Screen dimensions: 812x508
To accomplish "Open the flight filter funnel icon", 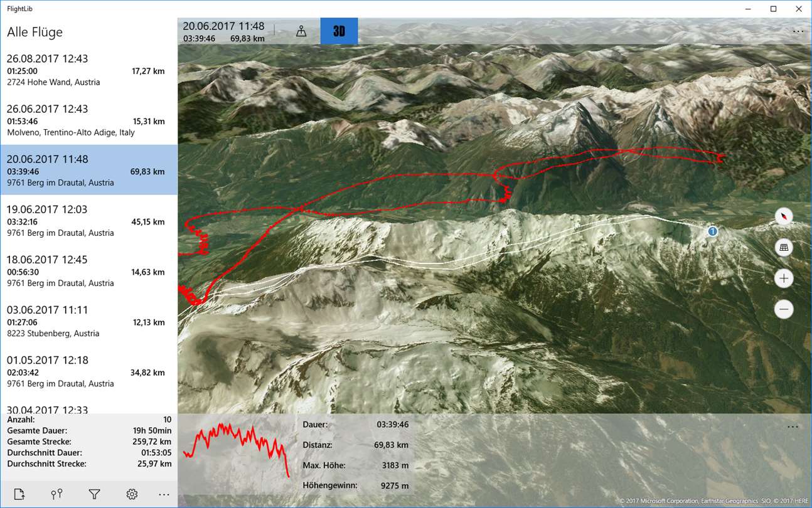I will [x=94, y=495].
